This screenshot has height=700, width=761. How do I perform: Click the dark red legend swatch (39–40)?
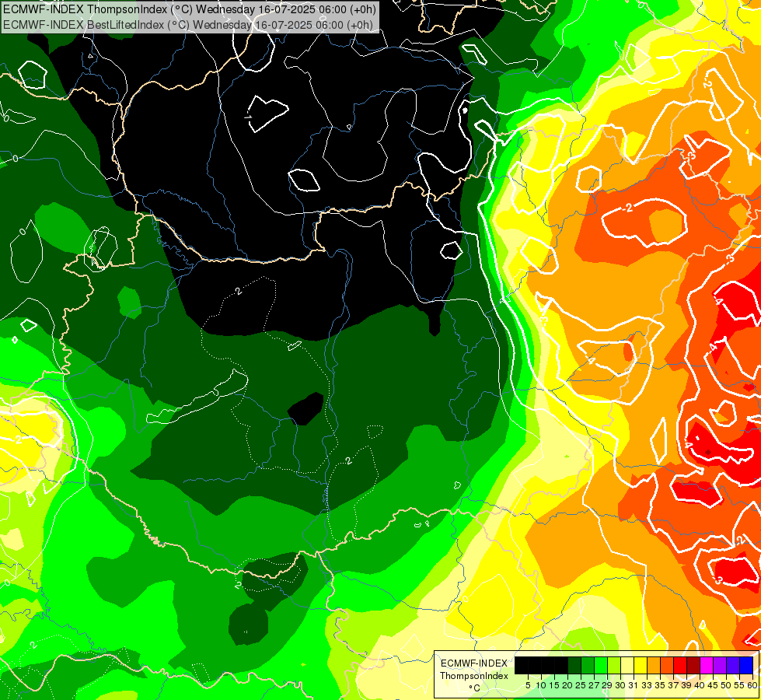693,665
